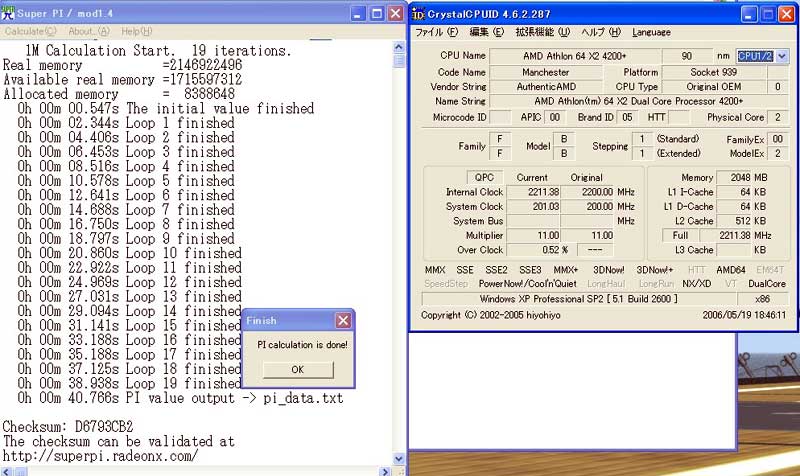The image size is (800, 476).
Task: Expand the CPU1/2 selector dropdown
Action: click(782, 56)
